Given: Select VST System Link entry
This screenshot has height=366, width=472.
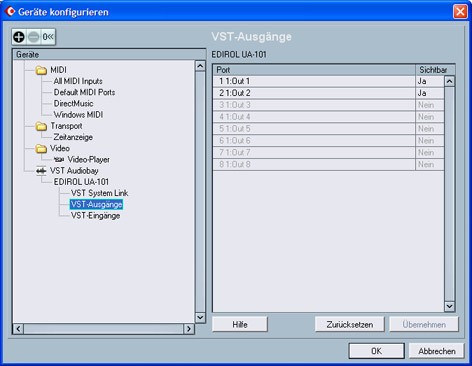Looking at the screenshot, I should pyautogui.click(x=99, y=193).
